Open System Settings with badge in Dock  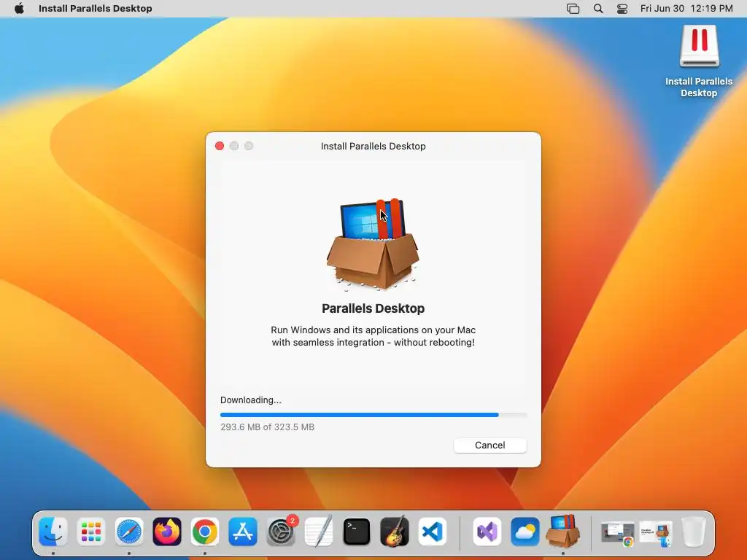click(x=281, y=532)
